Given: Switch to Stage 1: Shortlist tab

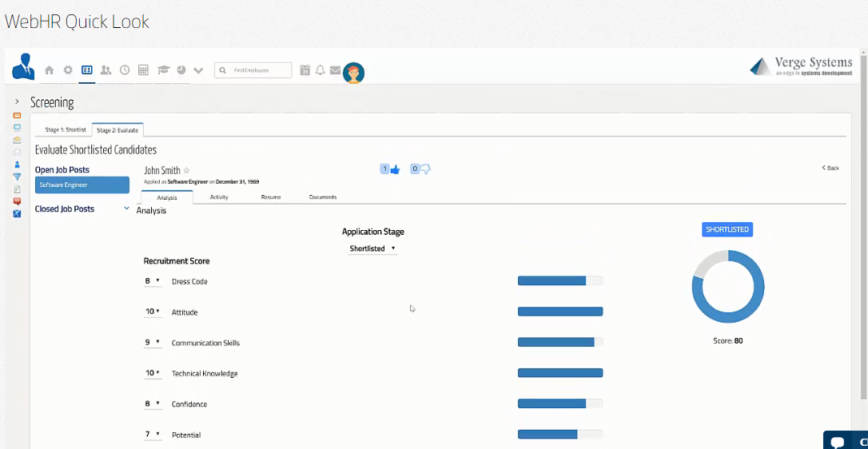Looking at the screenshot, I should tap(65, 129).
